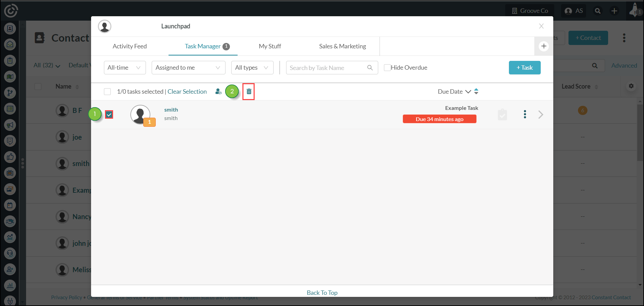644x306 pixels.
Task: Open the AS user menu
Action: (574, 11)
